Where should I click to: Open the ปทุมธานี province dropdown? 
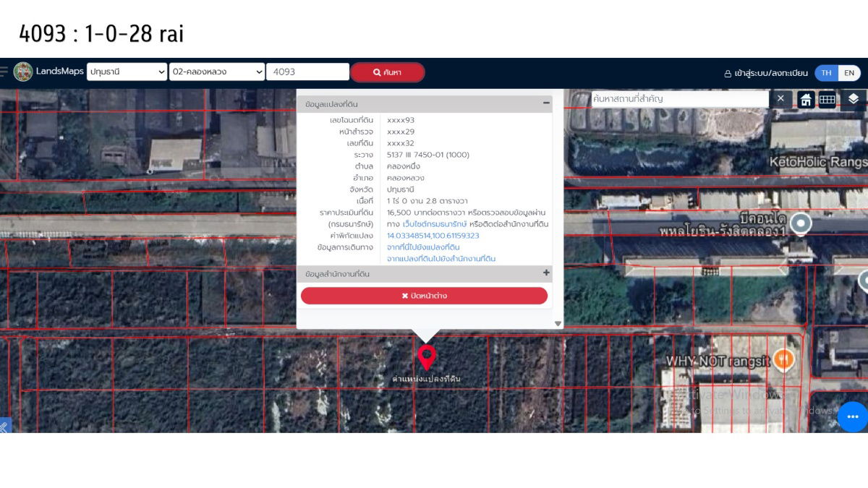click(127, 72)
